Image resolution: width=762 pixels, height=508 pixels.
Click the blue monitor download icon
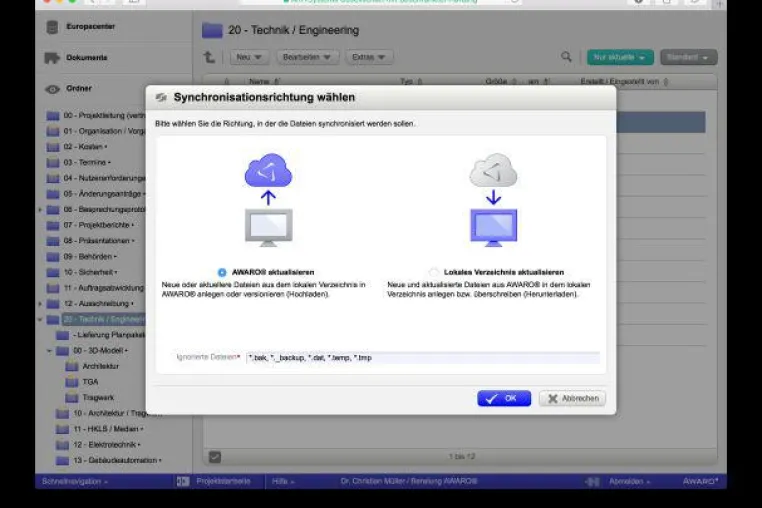(x=494, y=228)
